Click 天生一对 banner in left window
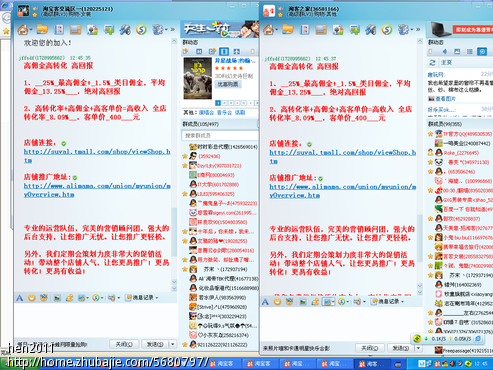Image resolution: width=493 pixels, height=370 pixels. pyautogui.click(x=220, y=29)
